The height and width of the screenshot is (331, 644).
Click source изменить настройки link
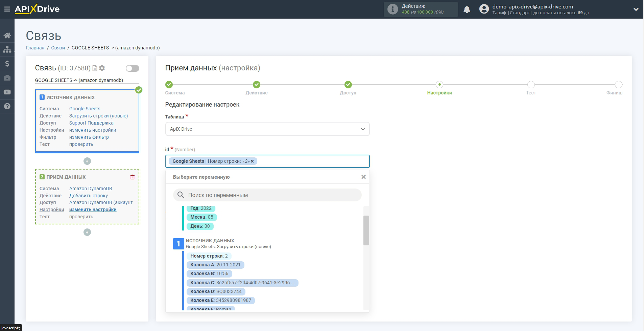(93, 130)
